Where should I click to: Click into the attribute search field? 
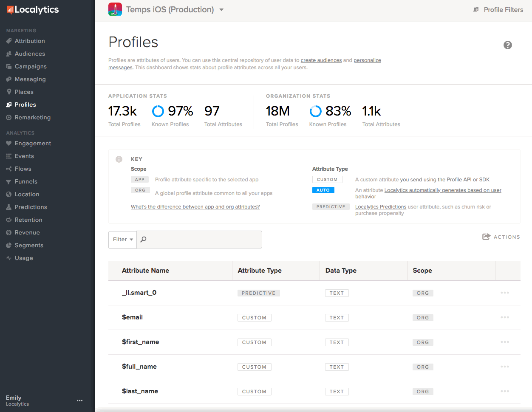tap(204, 240)
